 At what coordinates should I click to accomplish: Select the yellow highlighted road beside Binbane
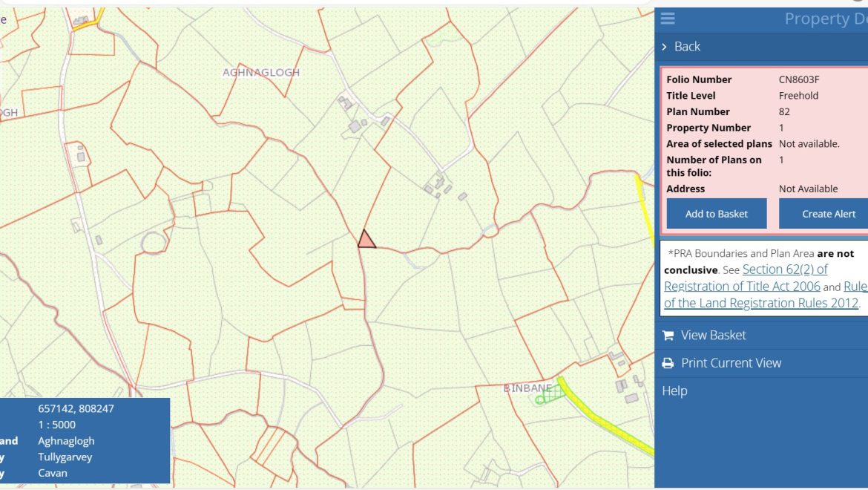tap(601, 419)
